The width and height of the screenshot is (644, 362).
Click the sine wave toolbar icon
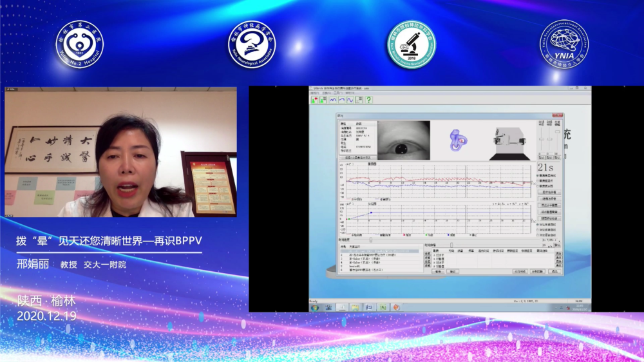(x=350, y=100)
